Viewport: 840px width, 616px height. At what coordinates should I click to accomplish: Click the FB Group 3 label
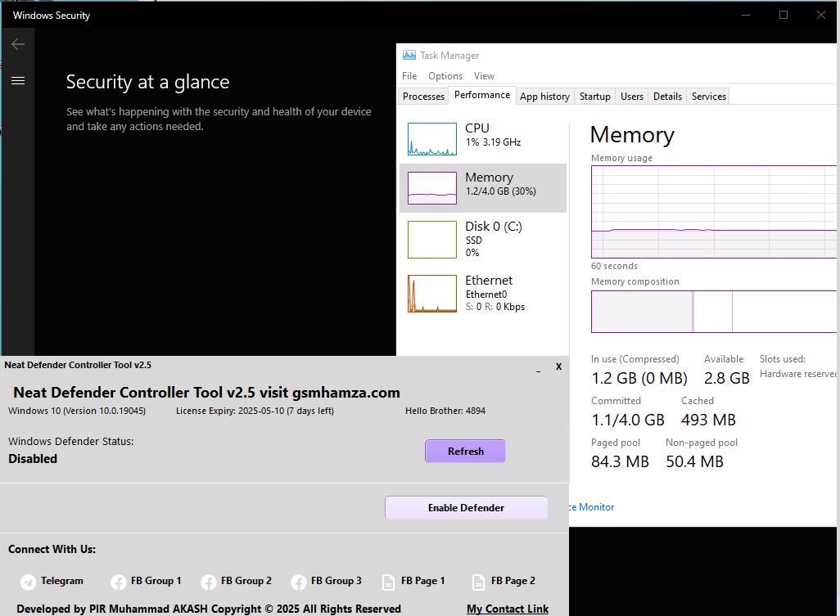point(336,581)
